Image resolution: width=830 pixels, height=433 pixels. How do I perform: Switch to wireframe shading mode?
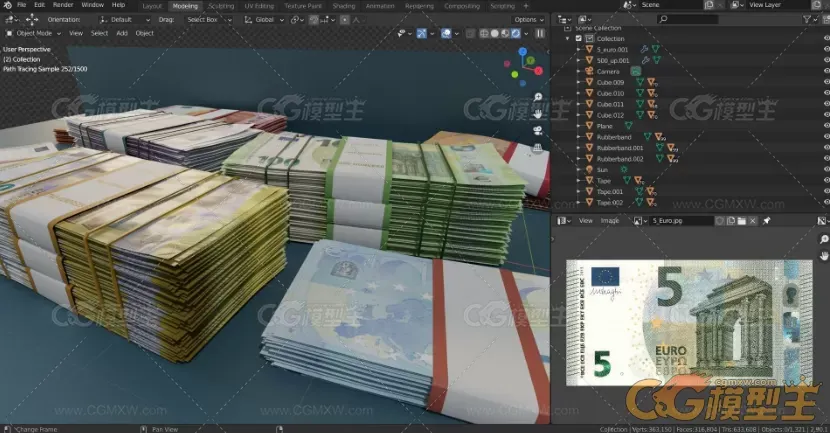484,33
